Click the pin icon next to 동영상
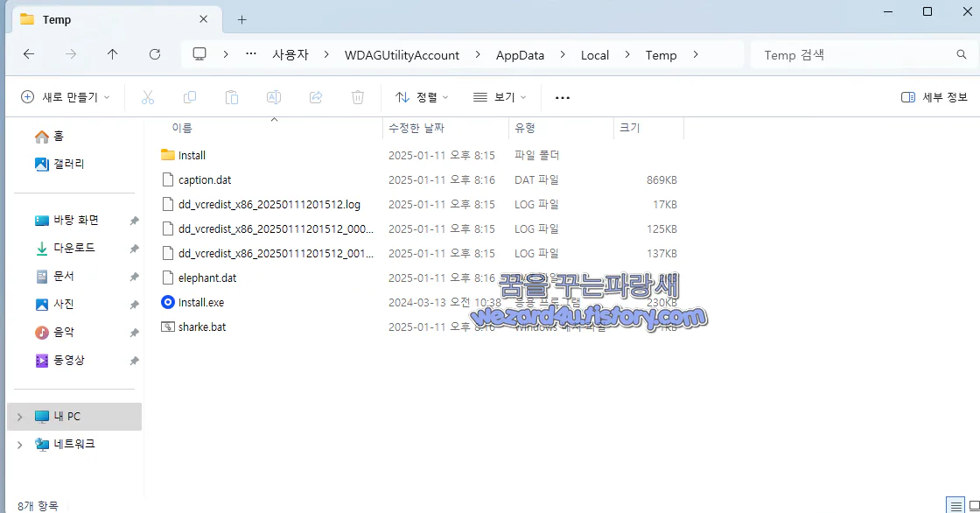980x513 pixels. point(134,361)
